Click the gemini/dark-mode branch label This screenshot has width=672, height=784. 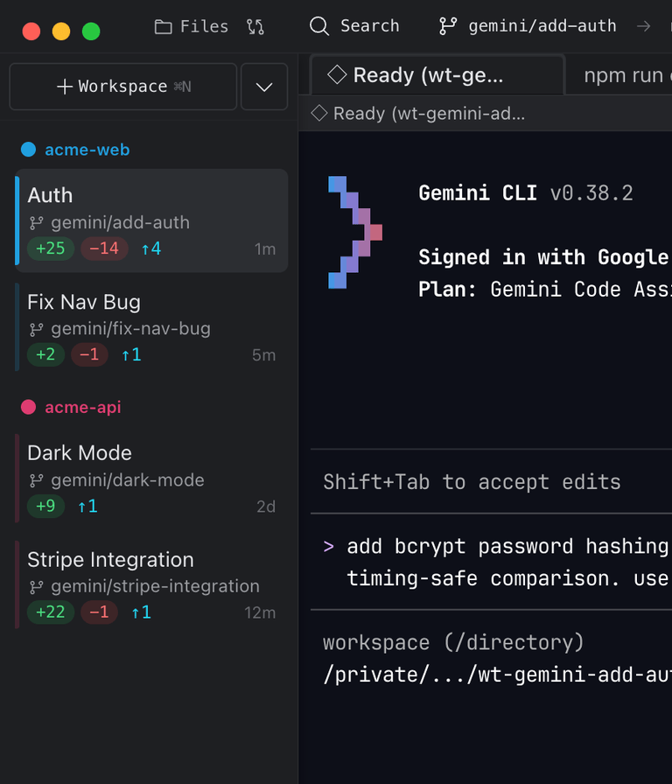click(128, 480)
